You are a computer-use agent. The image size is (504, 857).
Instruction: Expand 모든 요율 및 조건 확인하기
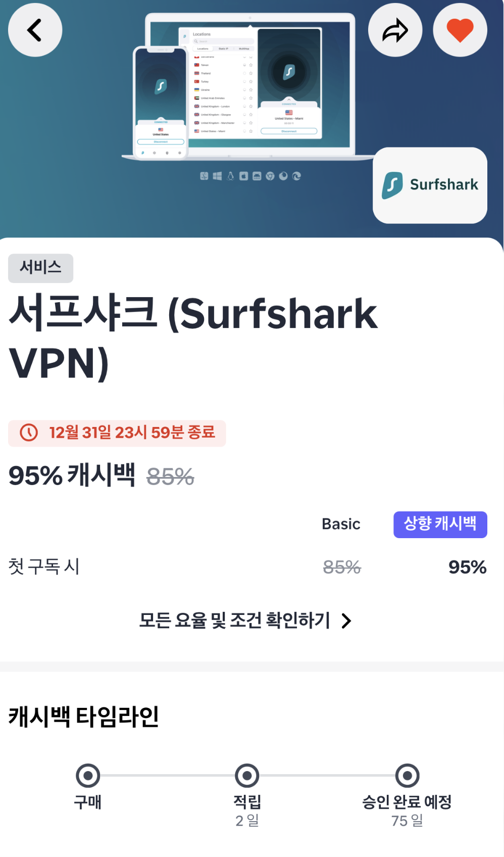[x=235, y=621]
